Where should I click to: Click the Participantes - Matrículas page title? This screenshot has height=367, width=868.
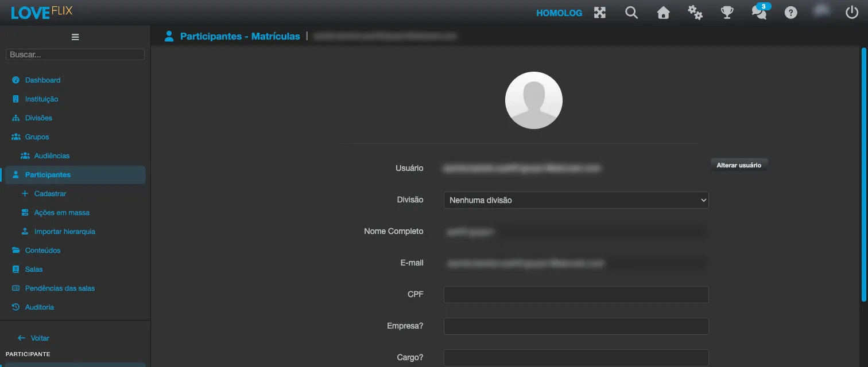(240, 36)
